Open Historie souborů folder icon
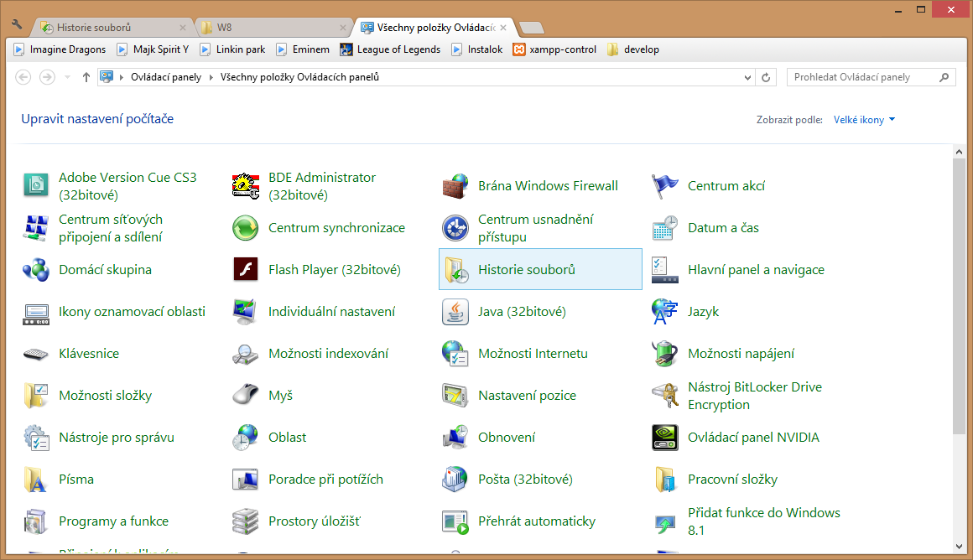Image resolution: width=973 pixels, height=560 pixels. [x=455, y=270]
